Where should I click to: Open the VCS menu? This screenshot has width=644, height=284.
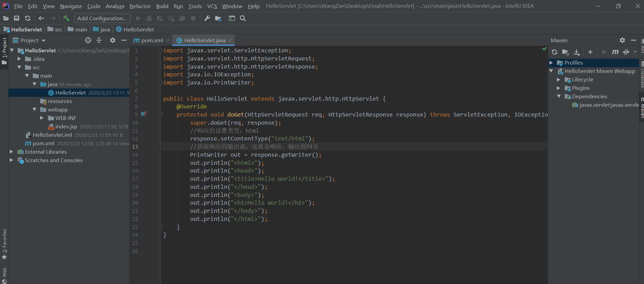[x=212, y=6]
